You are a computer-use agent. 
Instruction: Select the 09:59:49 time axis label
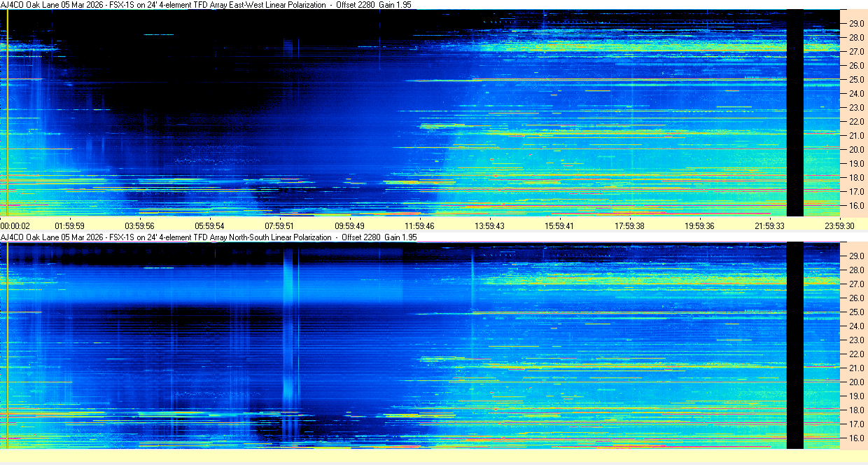pos(350,225)
